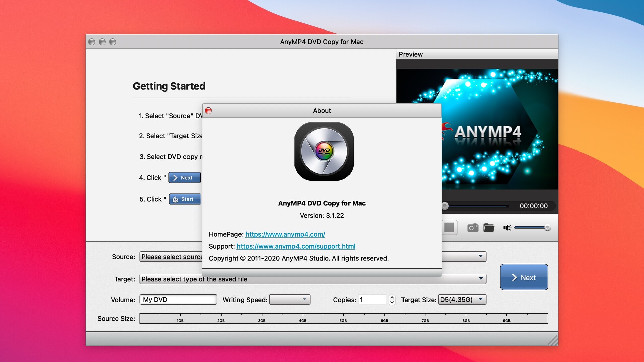Click the speaker icon to mute audio

pos(507,228)
